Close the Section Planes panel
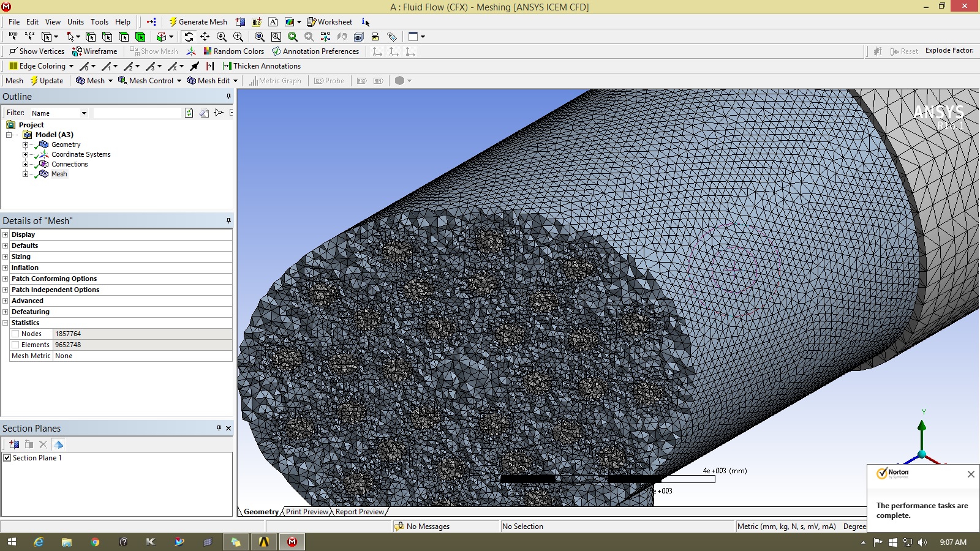Viewport: 980px width, 551px height. click(x=228, y=429)
